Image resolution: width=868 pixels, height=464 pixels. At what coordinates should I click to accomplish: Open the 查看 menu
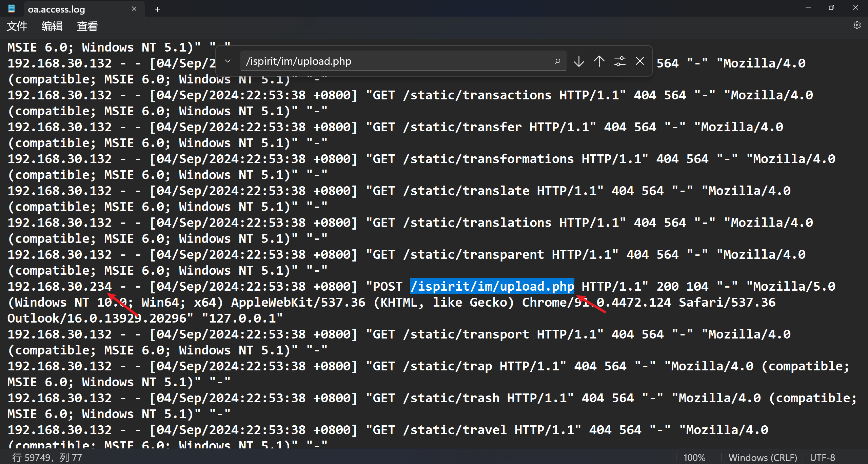tap(87, 26)
